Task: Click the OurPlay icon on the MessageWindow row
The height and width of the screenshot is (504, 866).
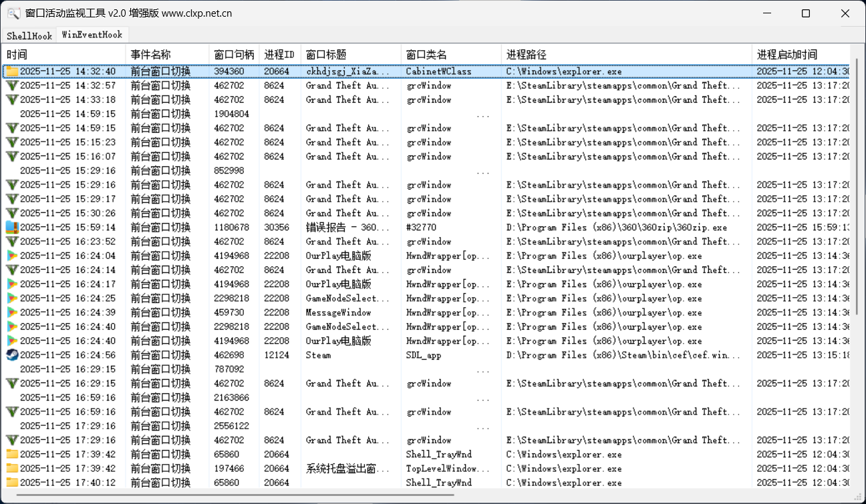Action: 12,312
